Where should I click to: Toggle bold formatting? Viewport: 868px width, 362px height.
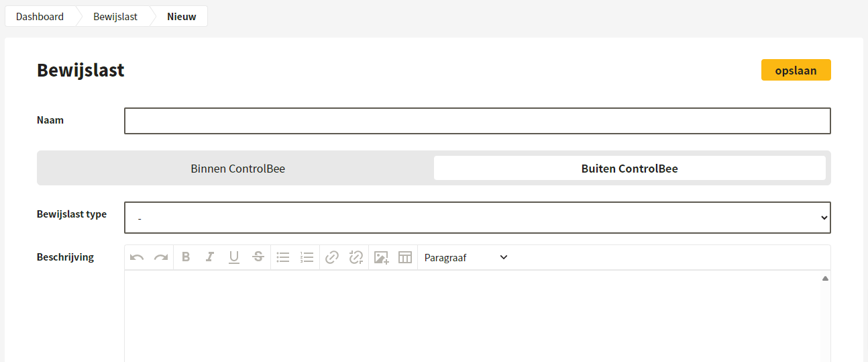tap(186, 257)
